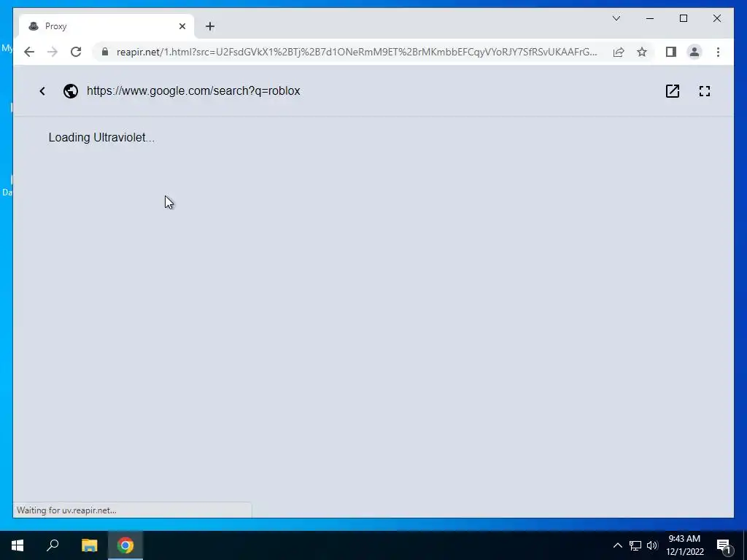Click the globe icon beside the proxied URL

point(71,91)
